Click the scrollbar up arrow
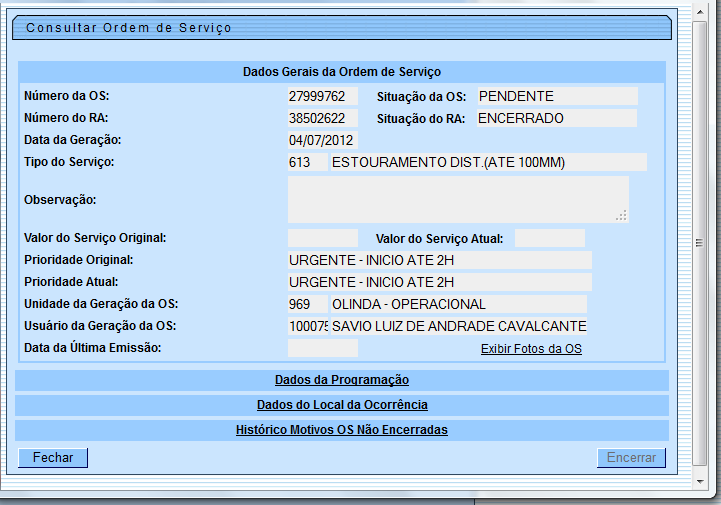 point(700,10)
